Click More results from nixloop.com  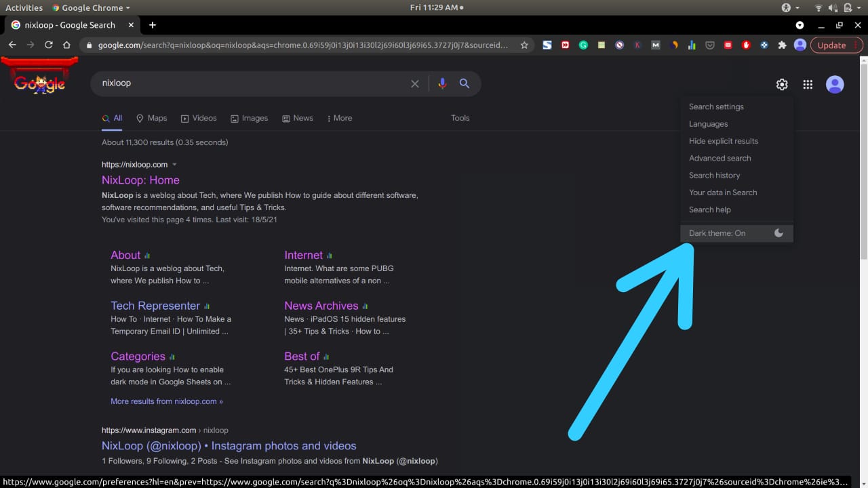tap(167, 401)
